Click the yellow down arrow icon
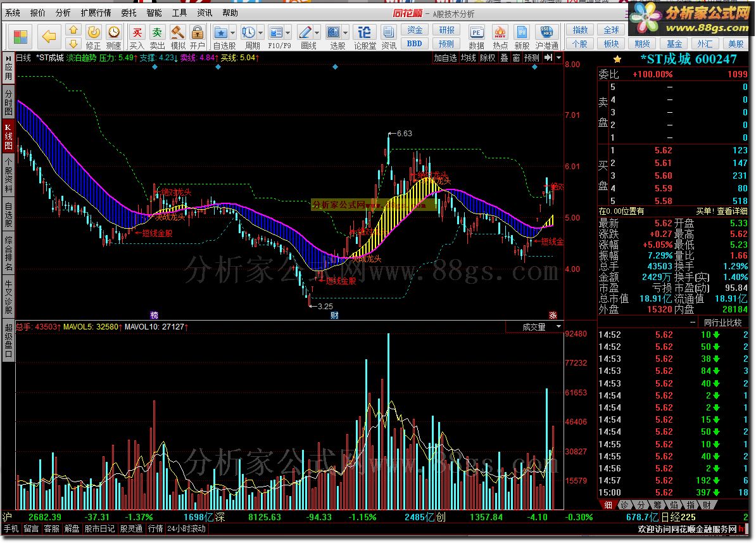 [73, 44]
